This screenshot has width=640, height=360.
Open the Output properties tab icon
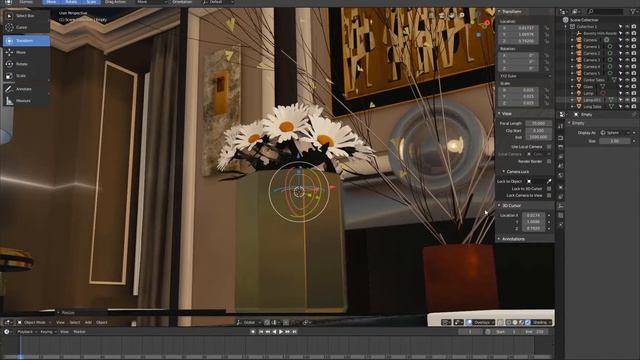561,147
